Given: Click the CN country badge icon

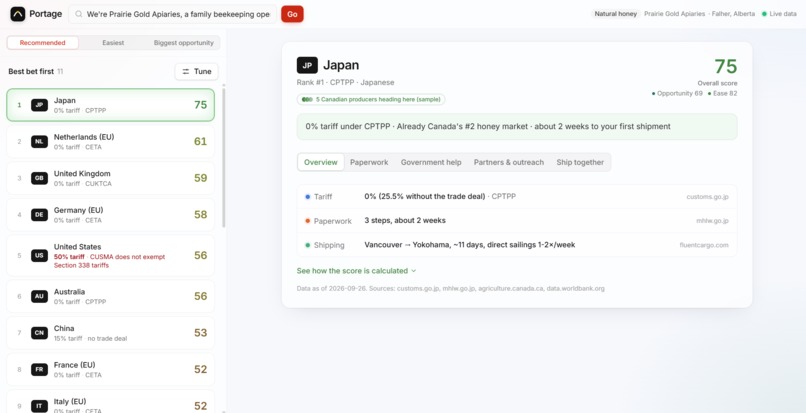Looking at the screenshot, I should [x=40, y=333].
